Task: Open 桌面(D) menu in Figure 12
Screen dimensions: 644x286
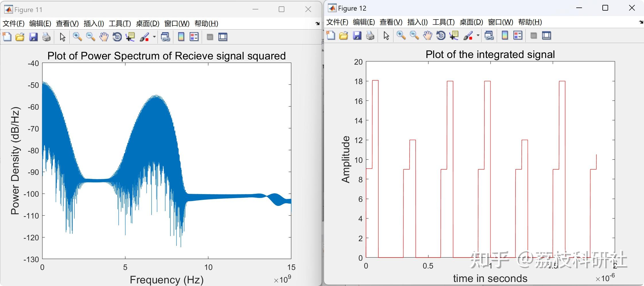Action: click(x=471, y=22)
